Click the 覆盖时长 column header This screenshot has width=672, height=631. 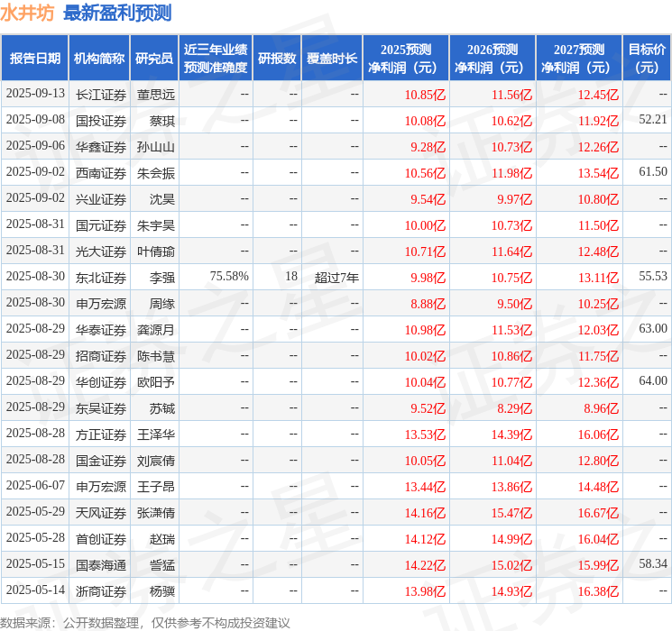(x=332, y=59)
